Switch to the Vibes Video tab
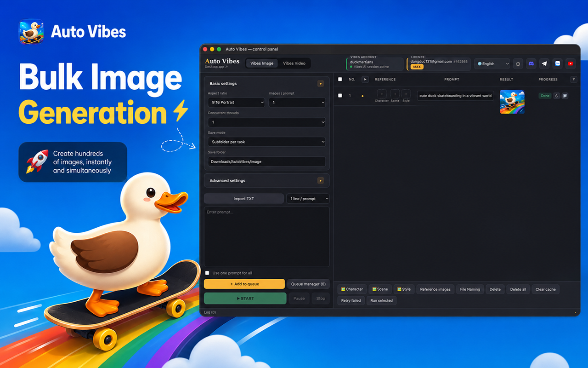The width and height of the screenshot is (588, 368). (294, 63)
